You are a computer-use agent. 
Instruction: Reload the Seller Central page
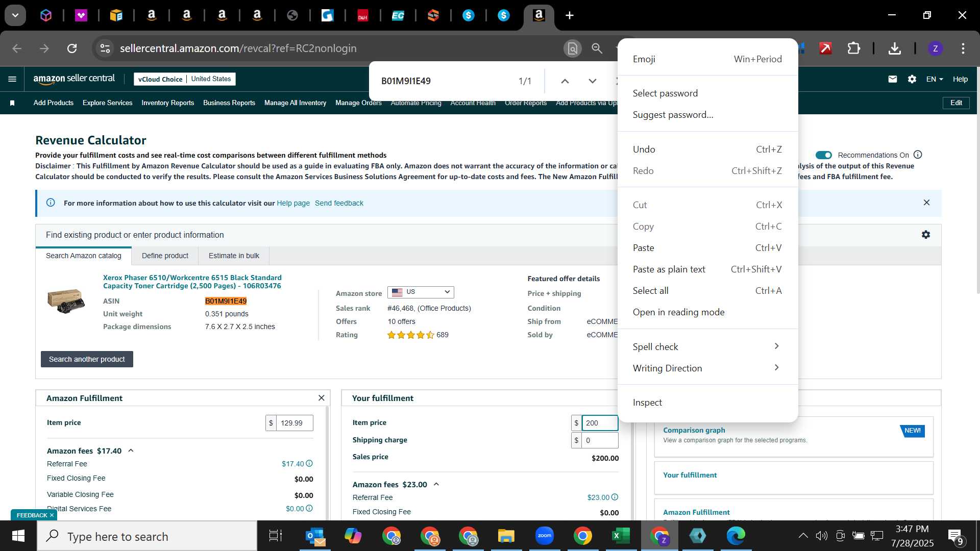pos(72,48)
